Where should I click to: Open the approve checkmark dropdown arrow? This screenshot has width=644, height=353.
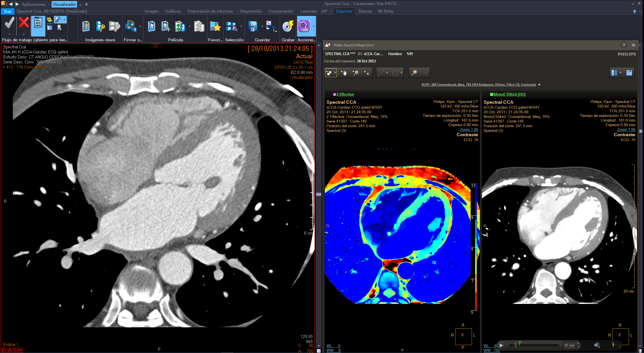click(x=9, y=34)
